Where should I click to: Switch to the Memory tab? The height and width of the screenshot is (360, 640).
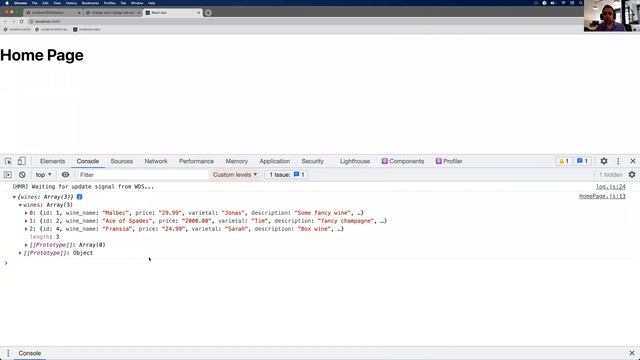click(237, 161)
